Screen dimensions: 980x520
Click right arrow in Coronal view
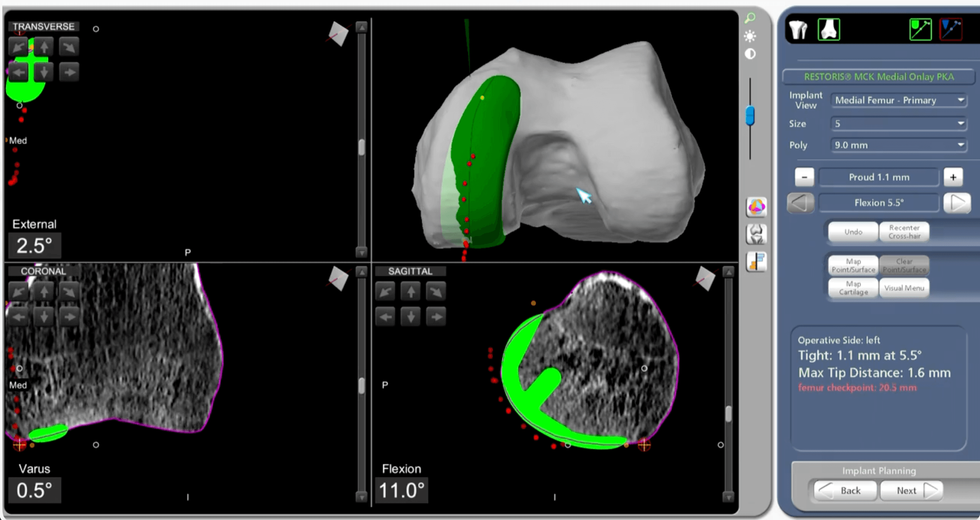click(69, 317)
